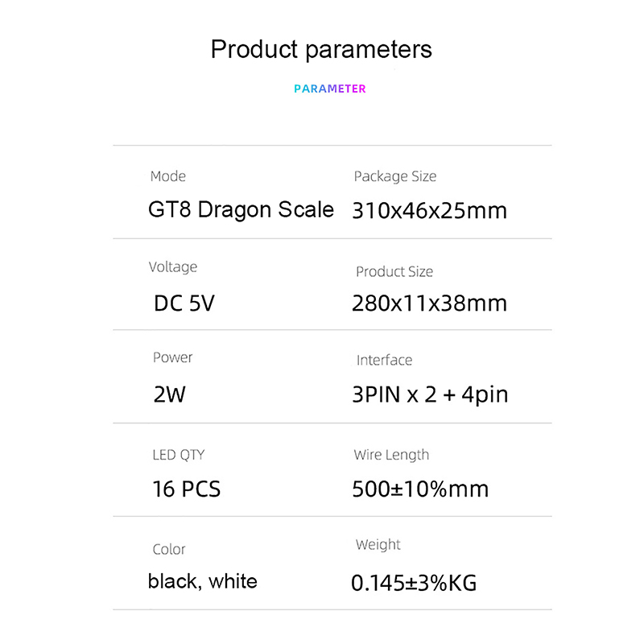
Task: Click the "3PIN x 2 + 4pin" value
Action: point(430,395)
